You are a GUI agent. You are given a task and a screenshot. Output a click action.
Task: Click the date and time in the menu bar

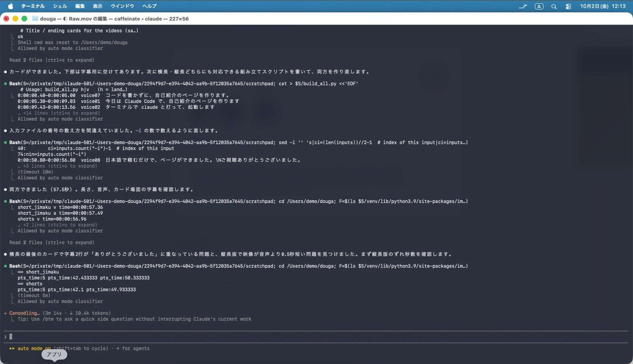click(x=603, y=6)
